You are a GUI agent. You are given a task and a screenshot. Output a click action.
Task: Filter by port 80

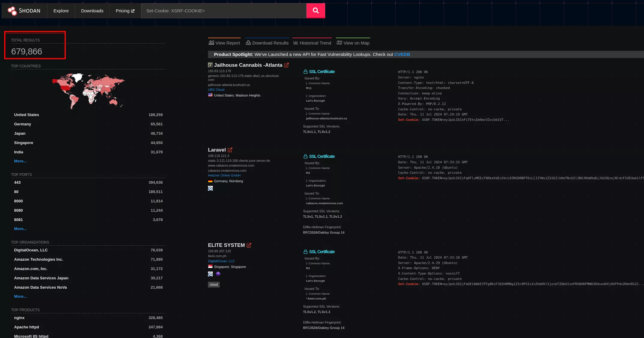(88, 192)
